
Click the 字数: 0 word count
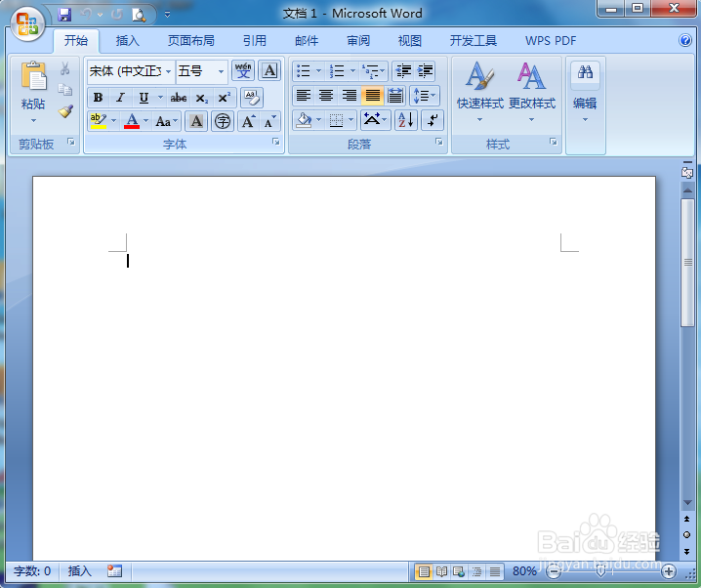click(x=32, y=571)
